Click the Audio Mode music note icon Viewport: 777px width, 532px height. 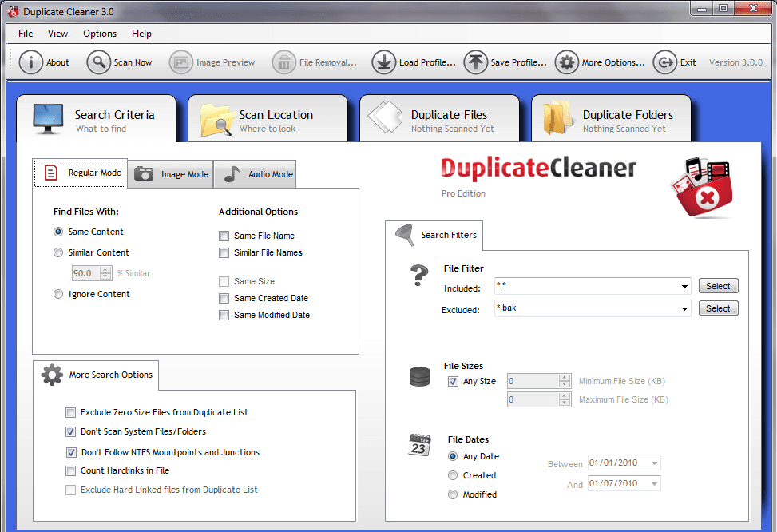232,174
